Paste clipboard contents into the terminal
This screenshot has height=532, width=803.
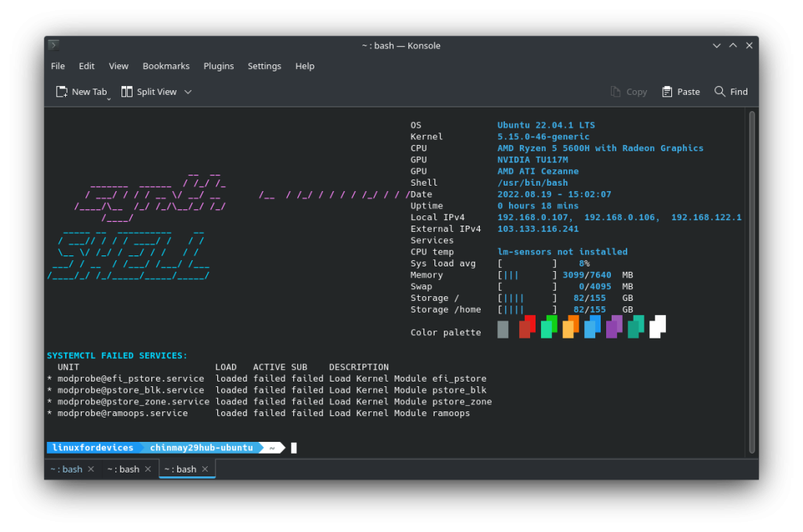681,91
